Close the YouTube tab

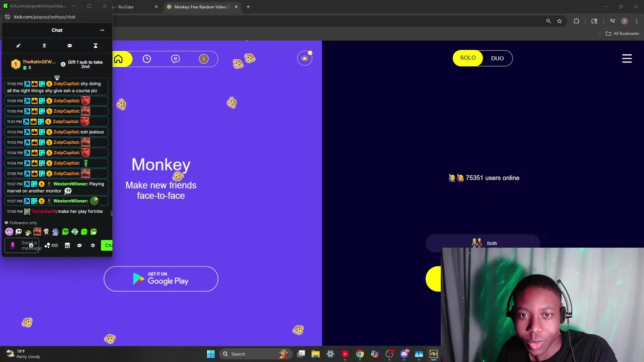click(x=156, y=7)
